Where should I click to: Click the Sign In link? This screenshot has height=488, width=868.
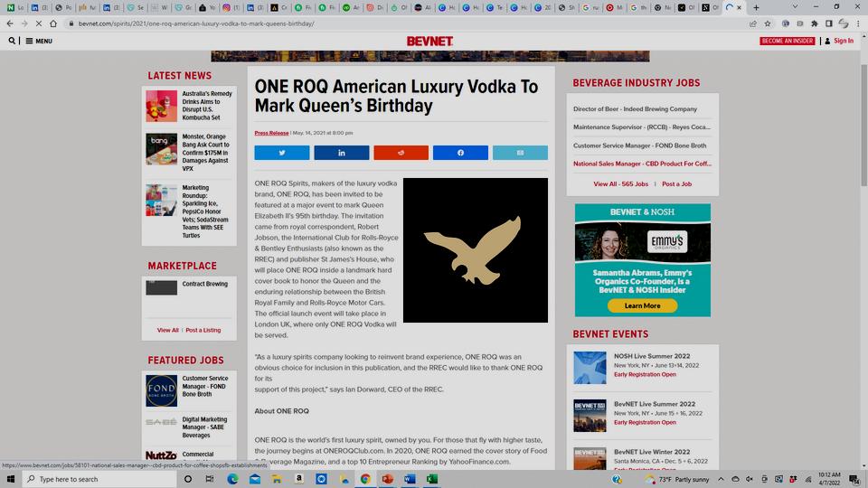(x=839, y=41)
